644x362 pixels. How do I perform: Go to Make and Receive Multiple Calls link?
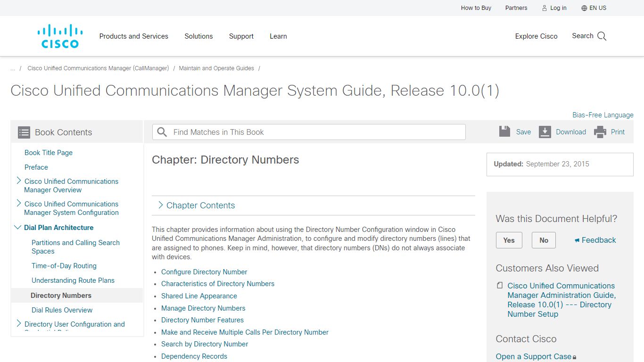tap(245, 332)
